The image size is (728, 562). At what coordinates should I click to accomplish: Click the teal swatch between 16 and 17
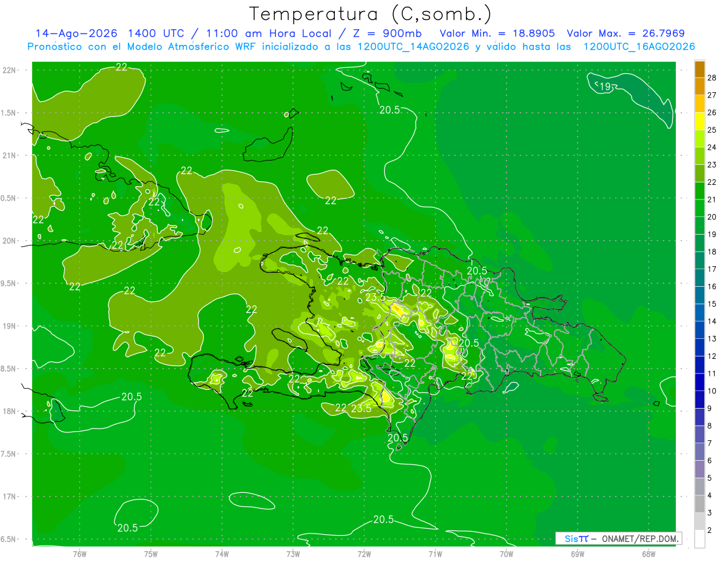coord(699,278)
